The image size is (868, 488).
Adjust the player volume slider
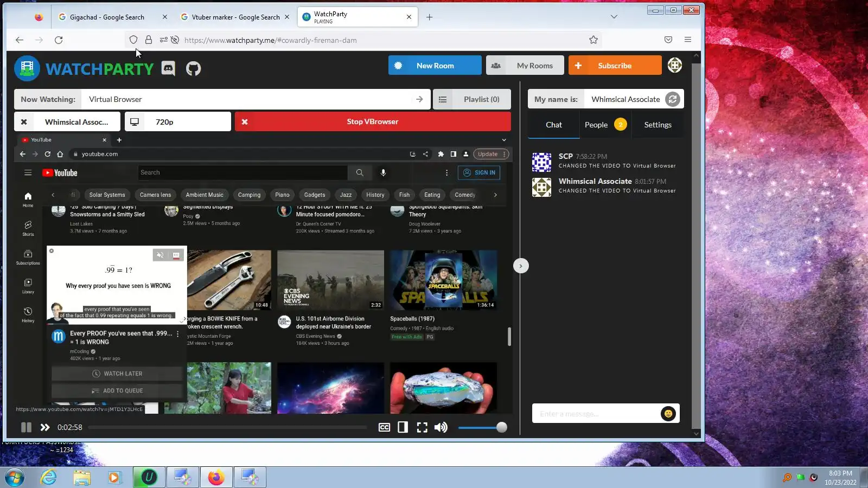pyautogui.click(x=482, y=427)
